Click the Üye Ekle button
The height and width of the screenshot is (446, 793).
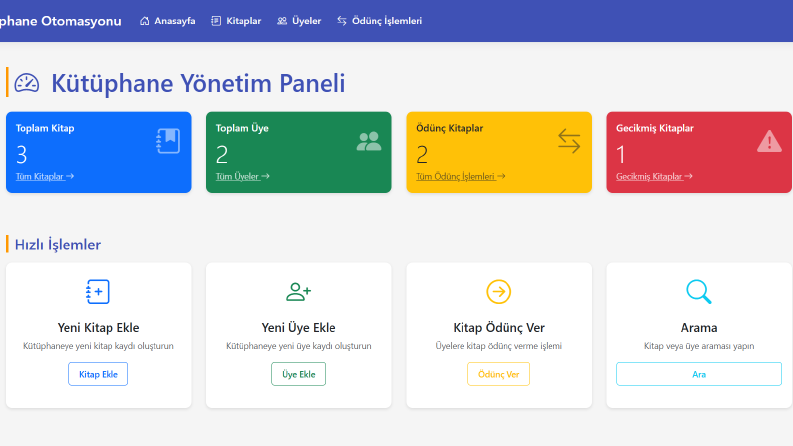click(x=298, y=374)
